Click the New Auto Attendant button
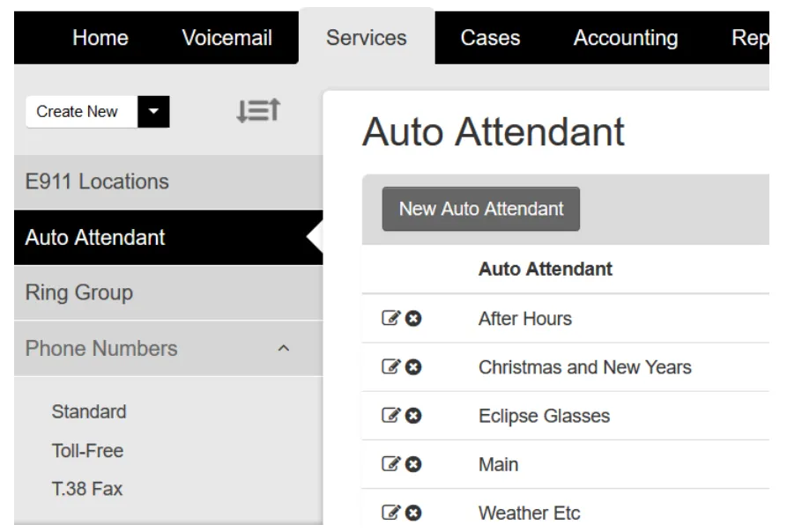Screen dimensions: 787x532 (x=480, y=209)
